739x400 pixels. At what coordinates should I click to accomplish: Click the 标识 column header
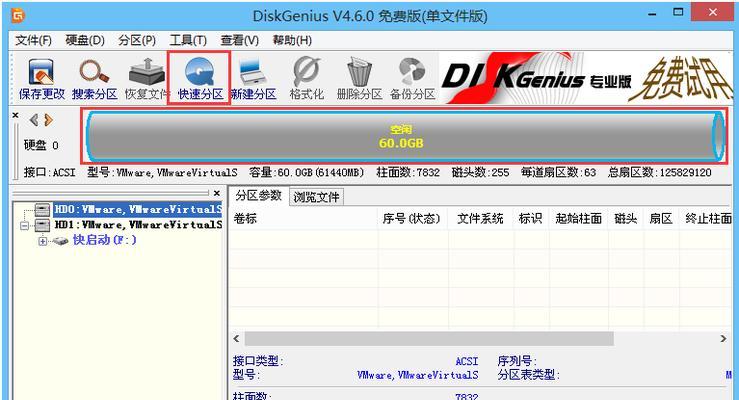click(530, 219)
